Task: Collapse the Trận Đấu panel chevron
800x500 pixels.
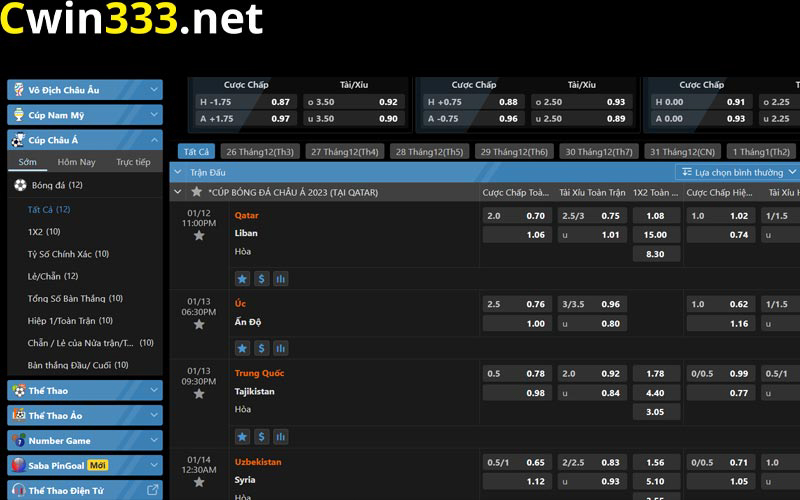Action: [x=178, y=172]
